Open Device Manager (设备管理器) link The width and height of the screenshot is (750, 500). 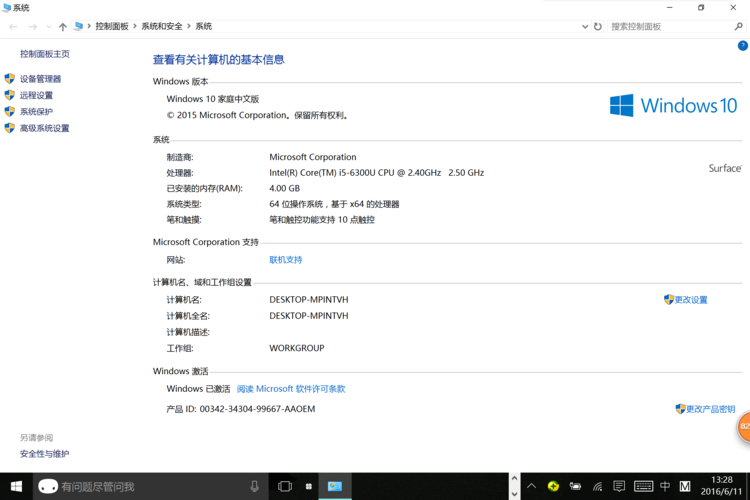click(x=40, y=79)
